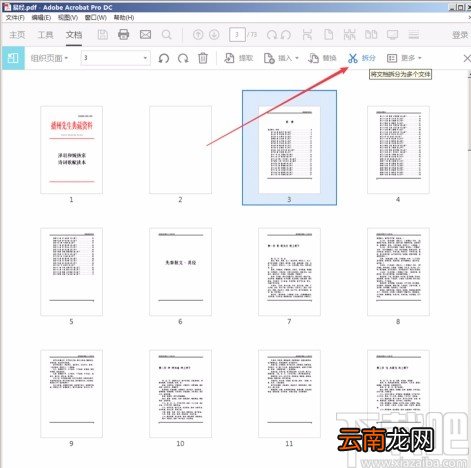Select page 7 thumbnail
The image size is (471, 468).
289,272
